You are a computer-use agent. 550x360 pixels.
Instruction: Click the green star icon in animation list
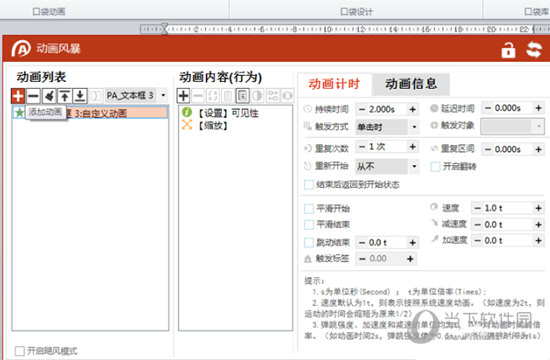(x=19, y=113)
